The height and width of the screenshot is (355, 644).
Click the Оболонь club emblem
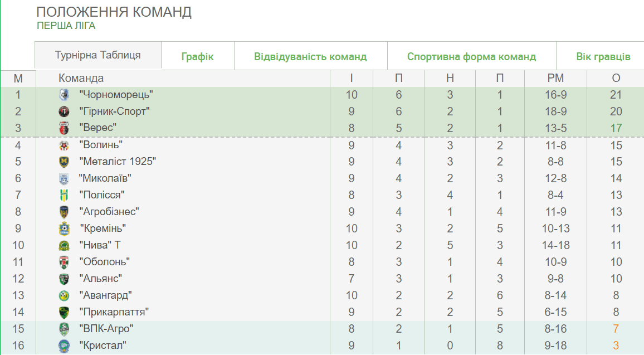(x=64, y=262)
